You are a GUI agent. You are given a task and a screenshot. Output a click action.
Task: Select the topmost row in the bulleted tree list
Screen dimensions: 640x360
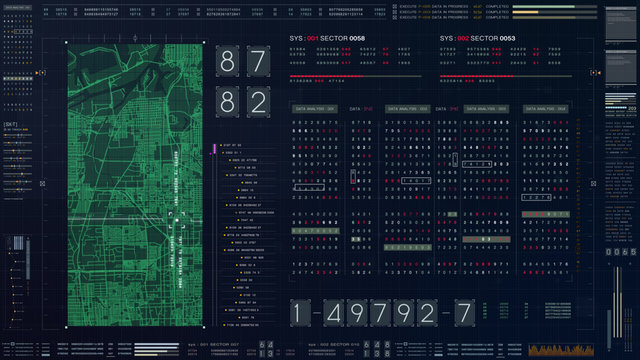pyautogui.click(x=231, y=145)
